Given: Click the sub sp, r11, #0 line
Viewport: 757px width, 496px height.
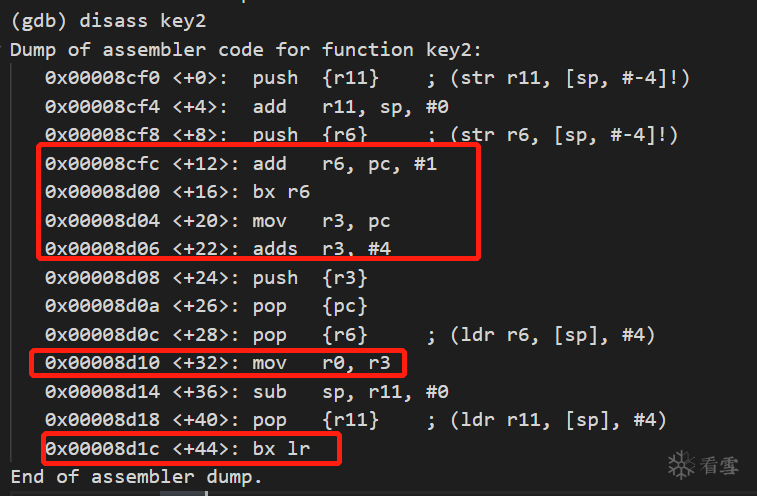Looking at the screenshot, I should (x=247, y=391).
